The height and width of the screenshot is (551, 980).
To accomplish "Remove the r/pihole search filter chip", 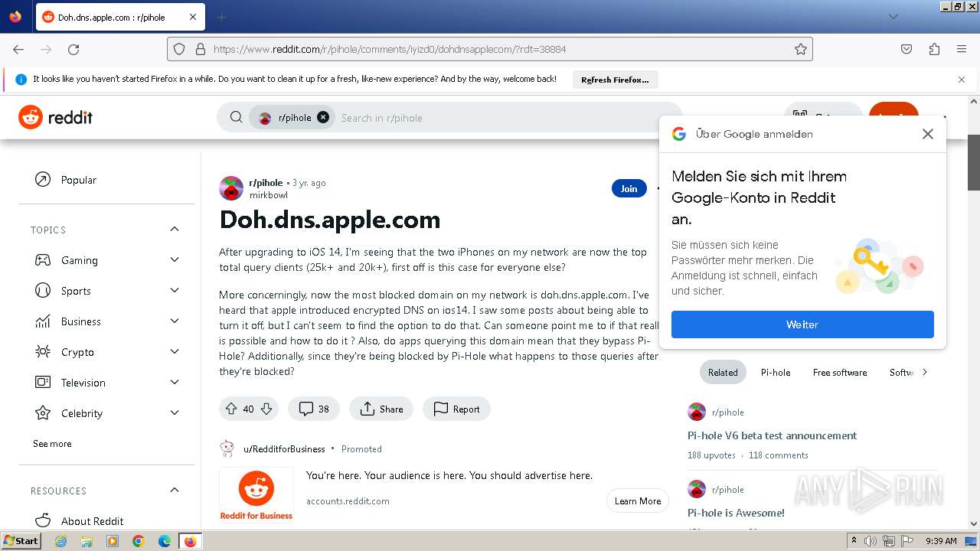I will point(323,117).
